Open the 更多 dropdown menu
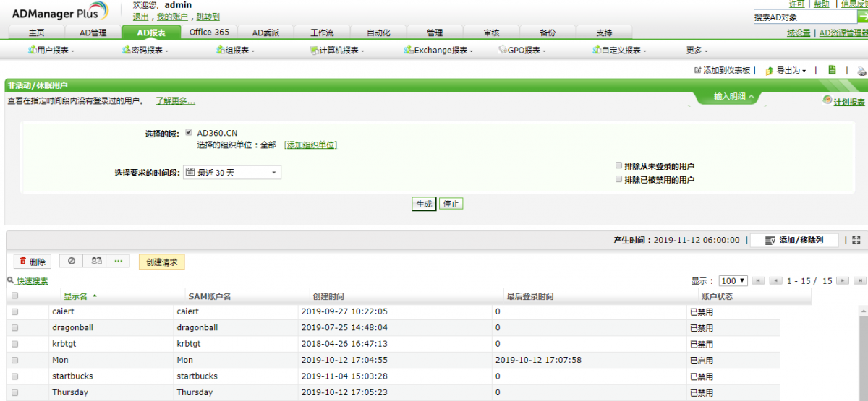Viewport: 868px width, 401px height. [x=697, y=51]
